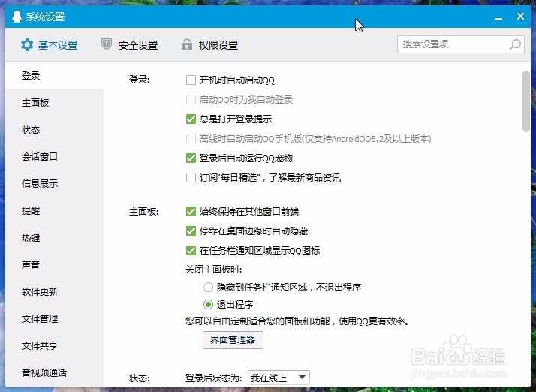Uncheck 始终保持在其他窗口前端
The width and height of the screenshot is (536, 392).
[191, 211]
